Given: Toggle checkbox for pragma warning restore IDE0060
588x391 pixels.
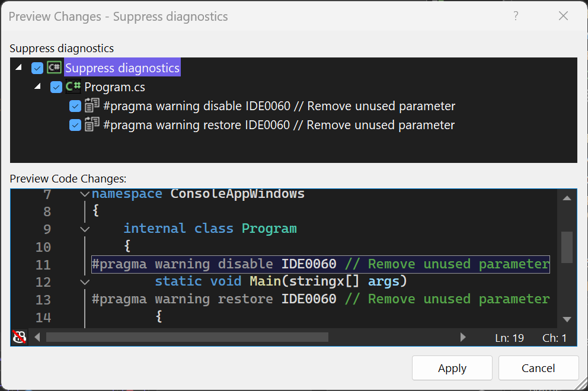Looking at the screenshot, I should click(75, 125).
